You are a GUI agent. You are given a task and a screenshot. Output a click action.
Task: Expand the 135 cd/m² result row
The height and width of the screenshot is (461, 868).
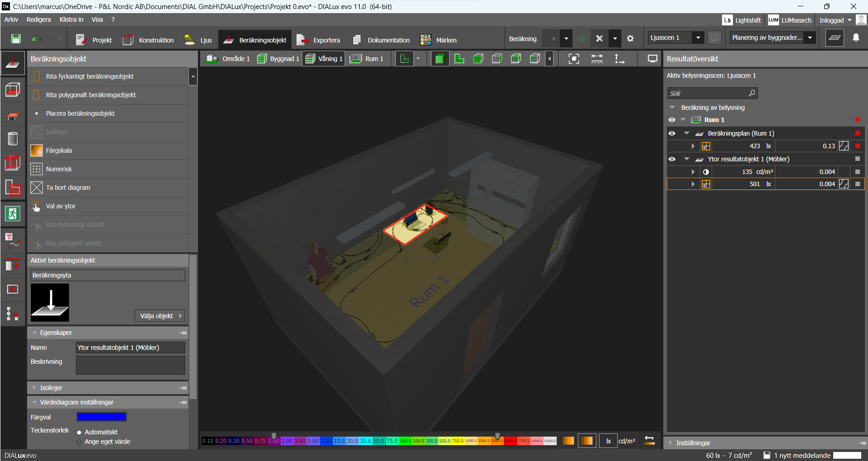693,172
